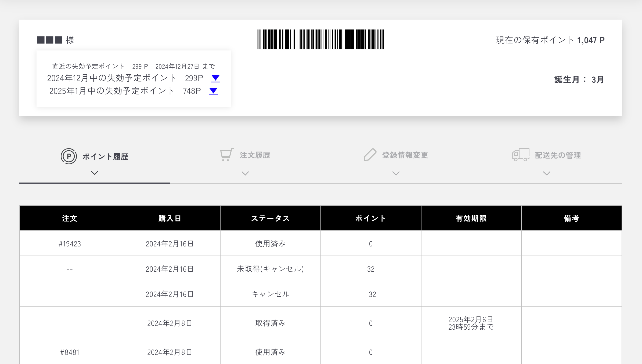642x364 pixels.
Task: Click 直近の失効予定ポイント 299 P line
Action: (134, 66)
